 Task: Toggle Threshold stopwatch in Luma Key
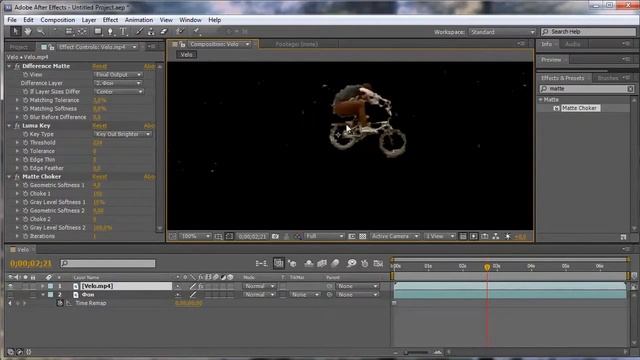[x=25, y=142]
